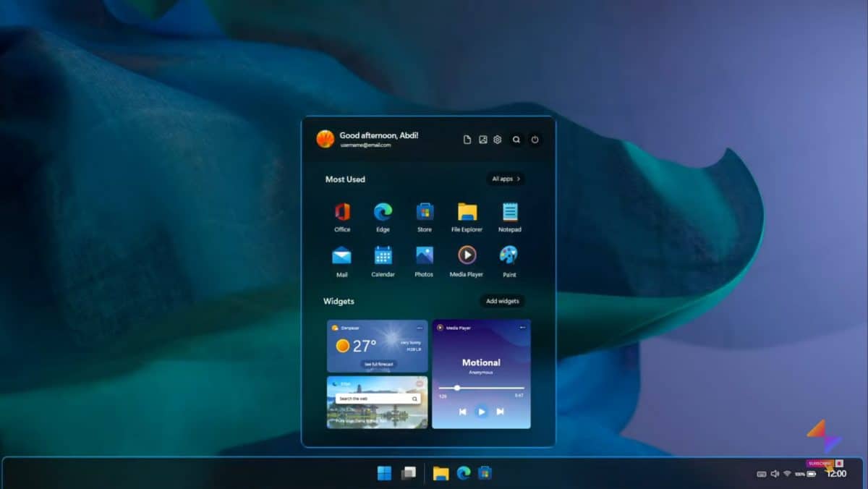This screenshot has height=489, width=868.
Task: Adjust the Motional track seek slider
Action: [x=458, y=388]
